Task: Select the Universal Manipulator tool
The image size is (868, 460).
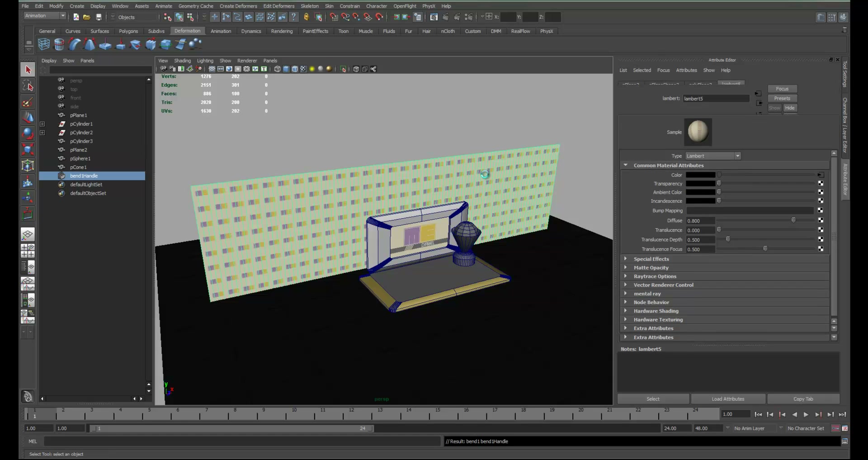Action: coord(28,165)
